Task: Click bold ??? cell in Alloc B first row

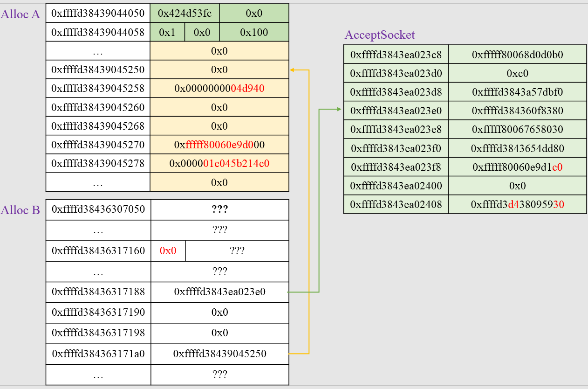Action: click(x=220, y=210)
